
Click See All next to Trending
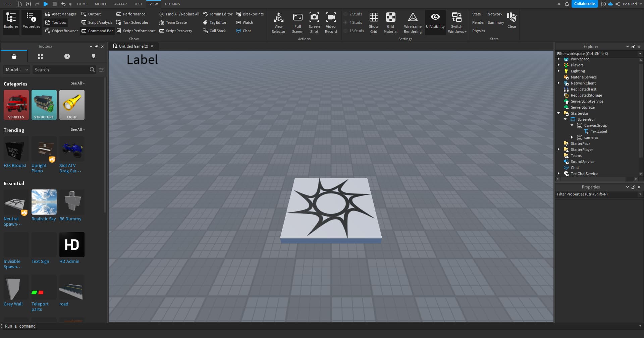tap(77, 129)
